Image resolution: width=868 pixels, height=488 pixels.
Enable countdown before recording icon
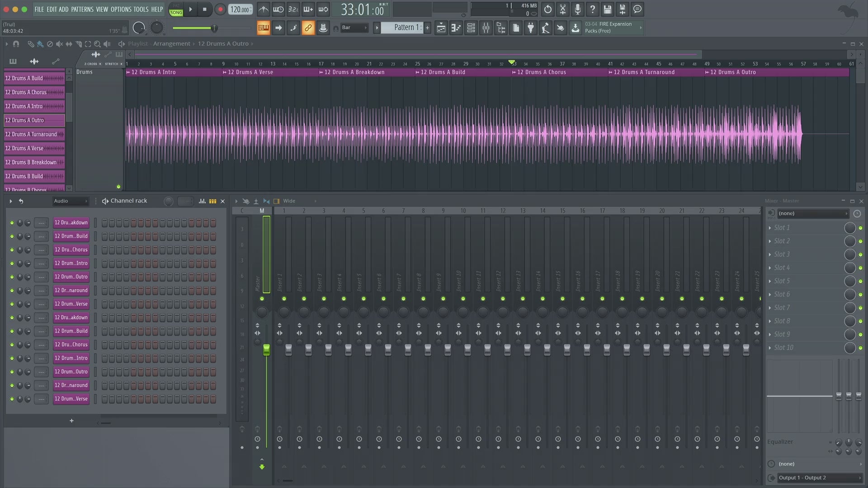[293, 9]
